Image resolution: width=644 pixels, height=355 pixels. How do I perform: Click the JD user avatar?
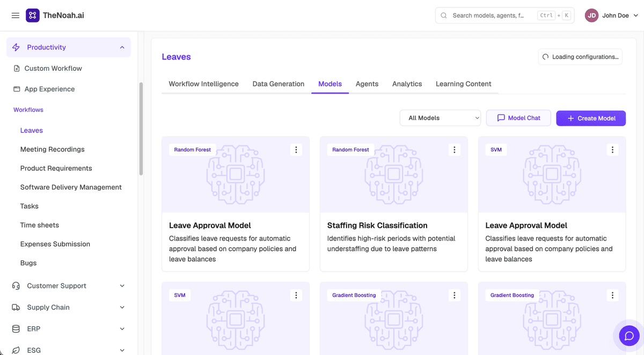coord(591,16)
